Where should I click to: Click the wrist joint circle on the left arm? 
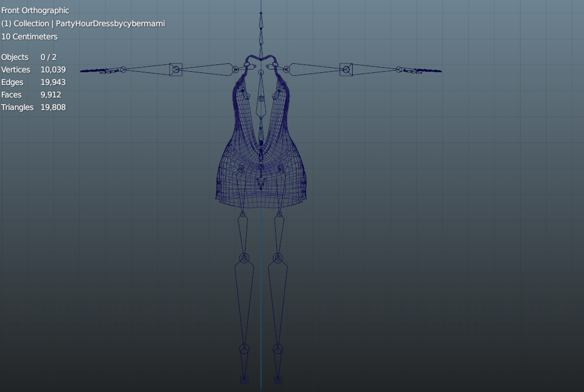(122, 70)
